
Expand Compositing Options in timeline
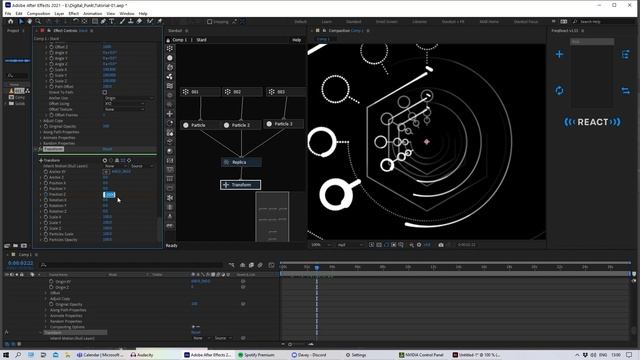click(46, 327)
